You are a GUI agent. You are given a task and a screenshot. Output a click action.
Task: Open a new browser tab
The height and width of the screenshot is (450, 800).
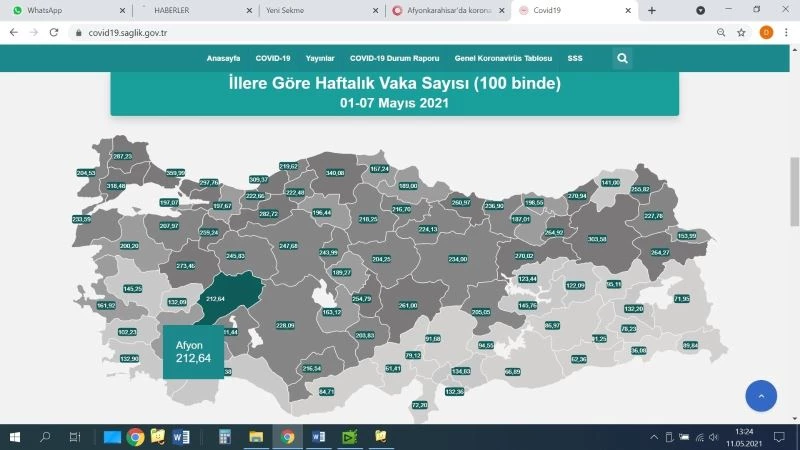coord(652,10)
